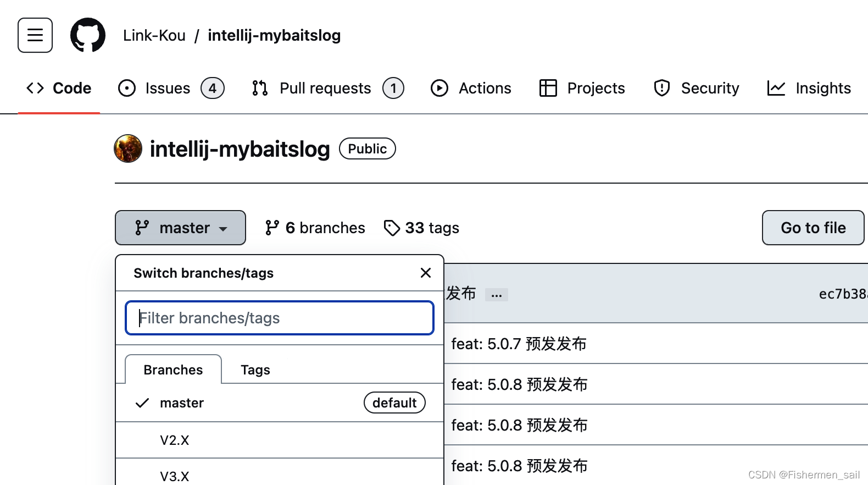The height and width of the screenshot is (485, 868).
Task: Click the repository owner avatar image
Action: click(128, 148)
